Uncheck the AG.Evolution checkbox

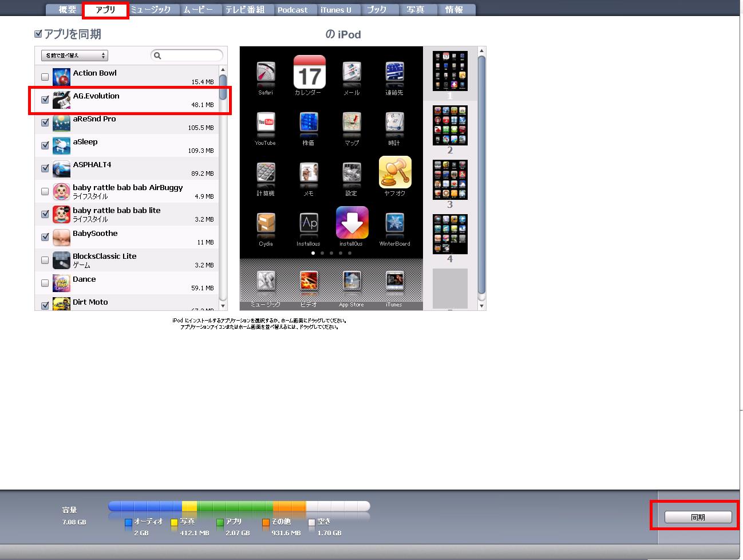coord(45,100)
